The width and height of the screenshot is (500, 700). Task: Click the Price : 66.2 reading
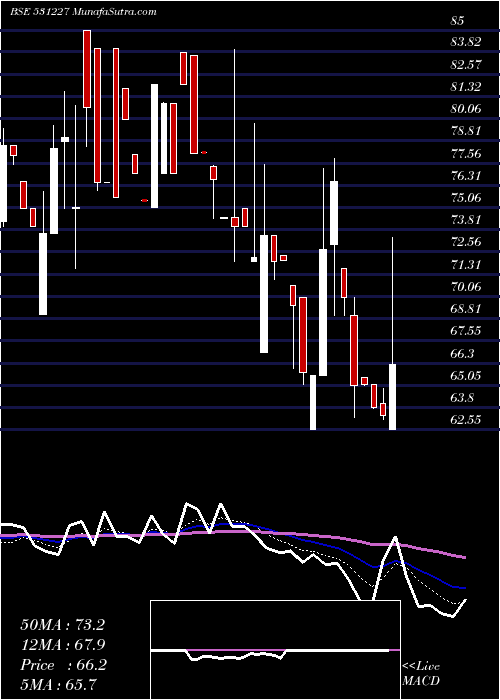tap(63, 665)
